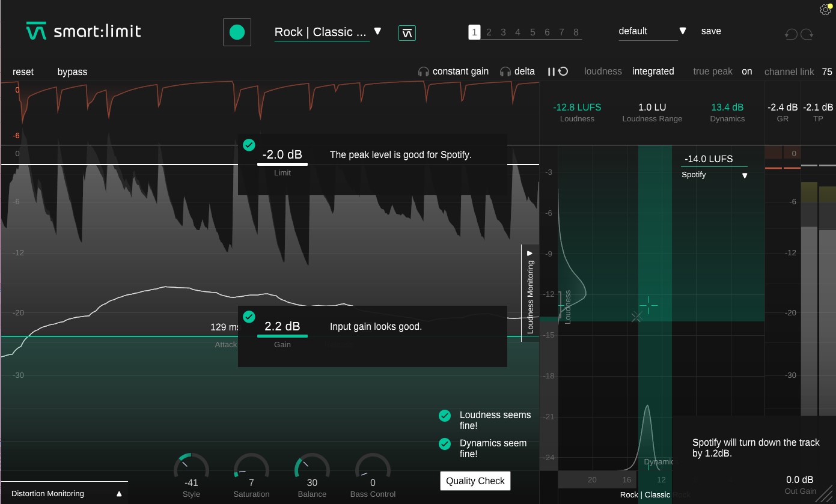Click the -2.0 dB Limit value
The image size is (836, 504).
(x=282, y=154)
